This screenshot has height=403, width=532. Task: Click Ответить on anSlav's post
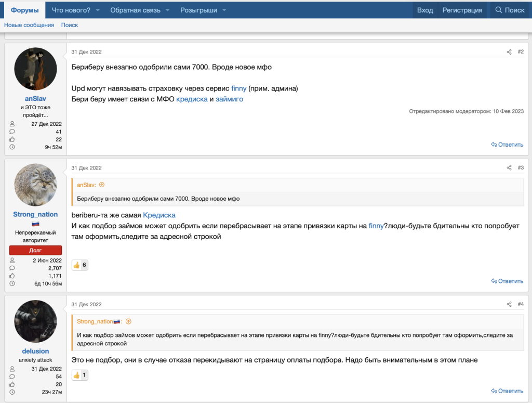tap(507, 145)
